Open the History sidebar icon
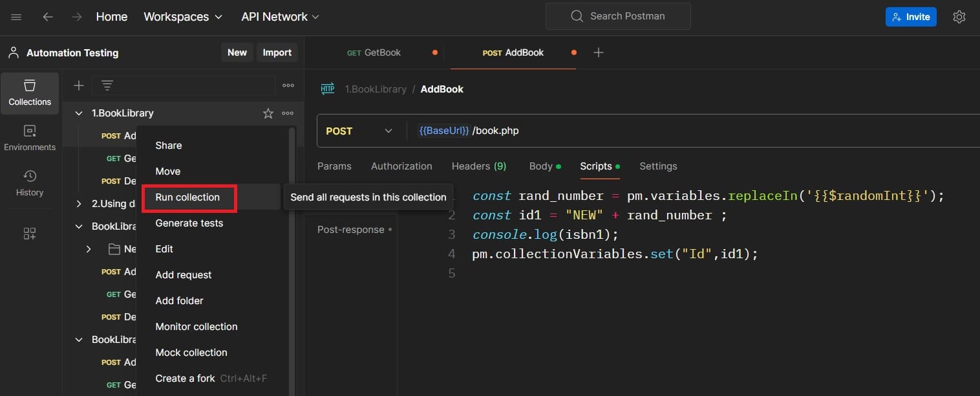 [30, 184]
